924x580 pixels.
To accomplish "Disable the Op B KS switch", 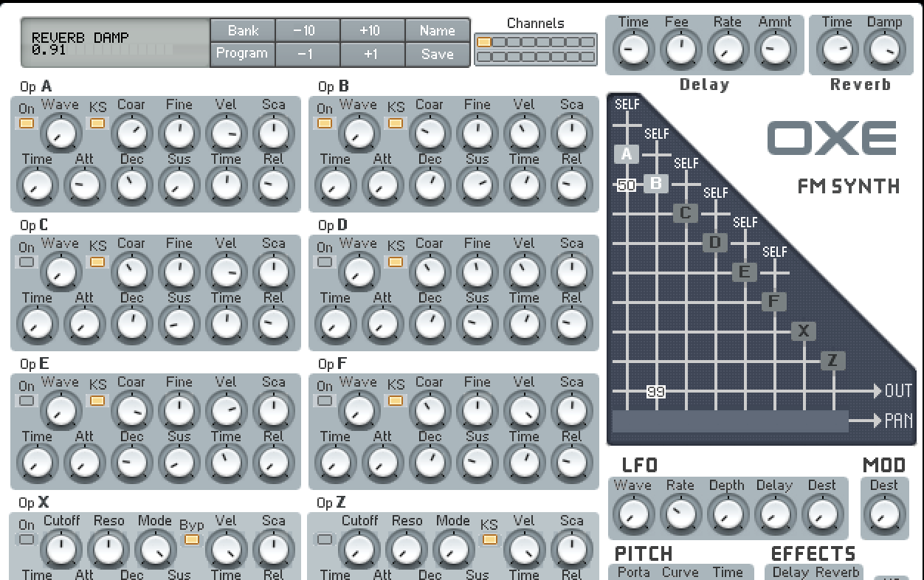I will [x=396, y=123].
